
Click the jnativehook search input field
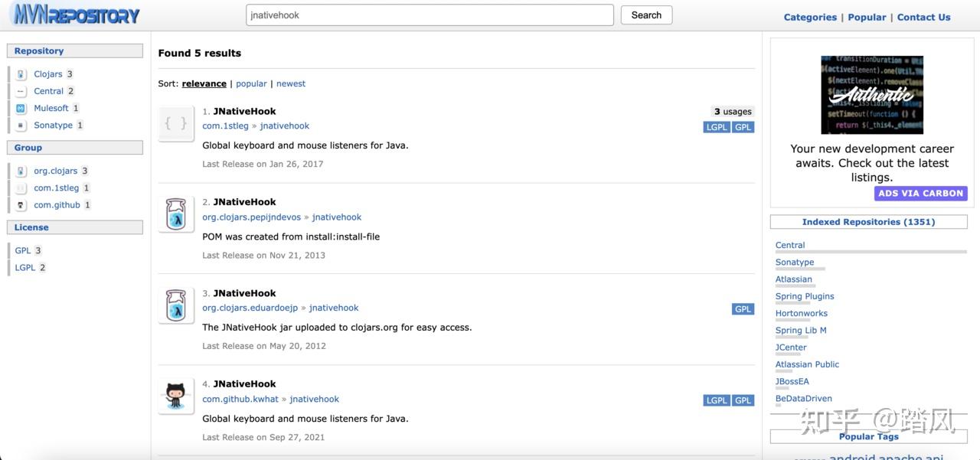[430, 15]
